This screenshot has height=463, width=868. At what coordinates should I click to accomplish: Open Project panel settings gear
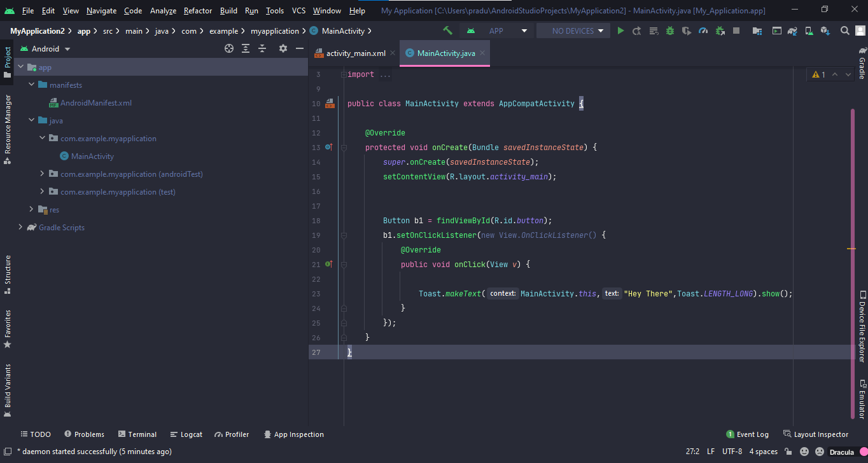click(283, 48)
